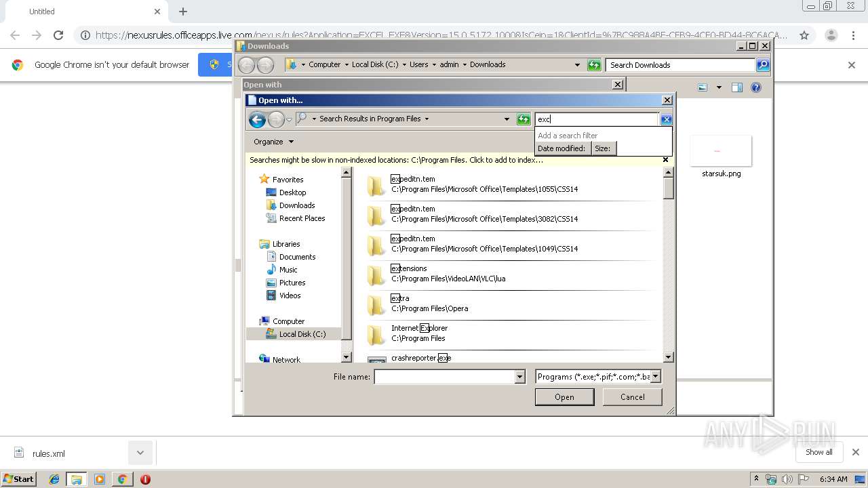Click the Back arrow in Open with dialog
The image size is (868, 488).
pyautogui.click(x=257, y=120)
